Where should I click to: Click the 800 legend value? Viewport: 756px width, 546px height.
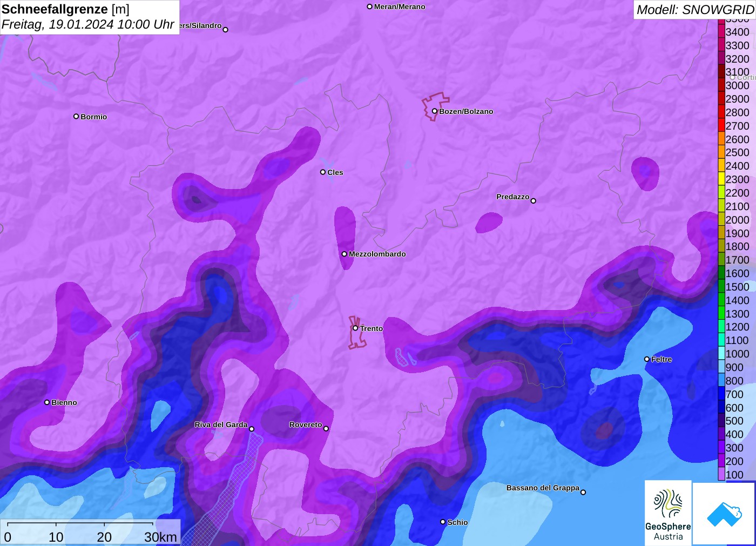click(x=734, y=381)
